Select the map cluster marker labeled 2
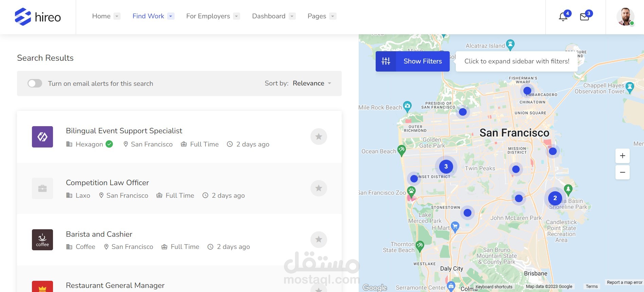The image size is (644, 292). tap(555, 198)
